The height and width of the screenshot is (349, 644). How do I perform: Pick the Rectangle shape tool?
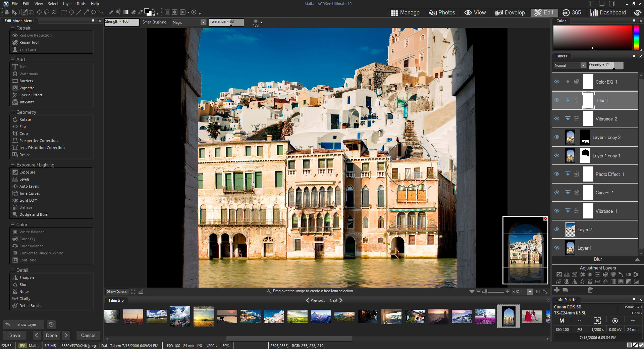click(64, 12)
